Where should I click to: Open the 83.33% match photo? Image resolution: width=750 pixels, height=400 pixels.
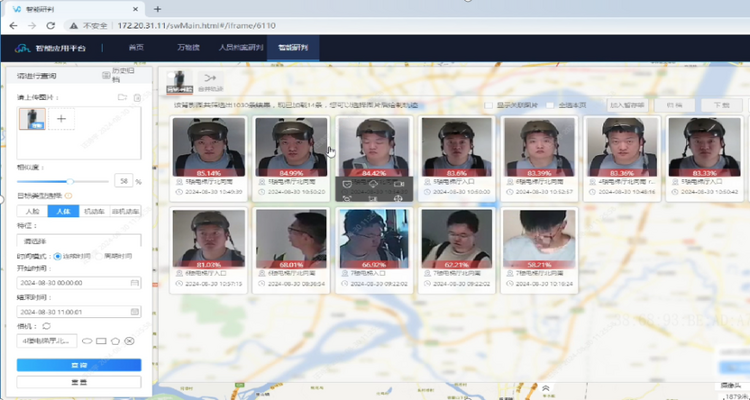tap(704, 147)
